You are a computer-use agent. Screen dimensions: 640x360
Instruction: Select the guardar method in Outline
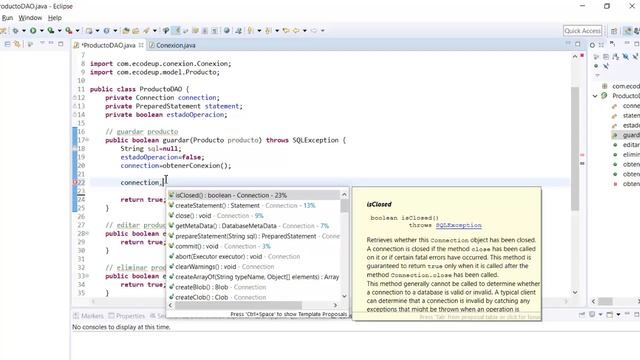631,135
